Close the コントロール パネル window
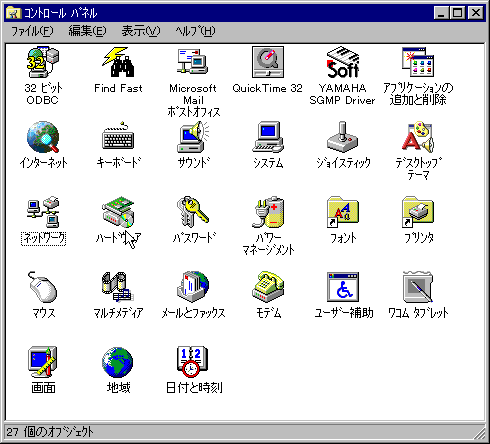The width and height of the screenshot is (490, 444). tap(475, 13)
